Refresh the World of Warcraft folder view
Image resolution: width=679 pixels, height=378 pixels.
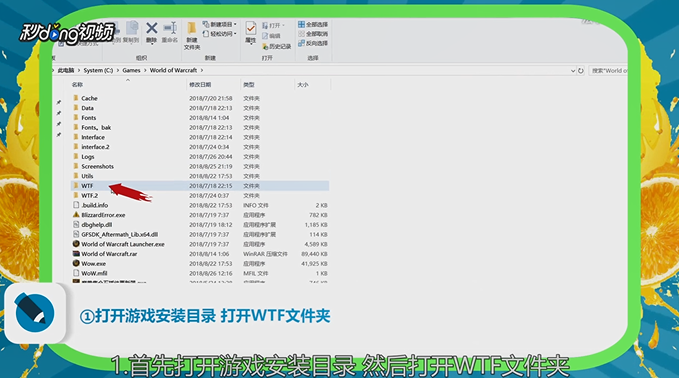pyautogui.click(x=581, y=71)
